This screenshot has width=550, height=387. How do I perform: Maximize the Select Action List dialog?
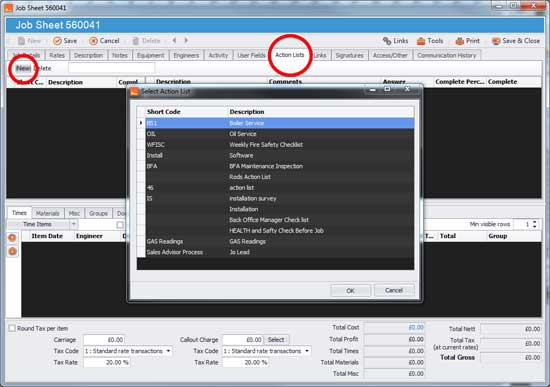click(x=387, y=89)
